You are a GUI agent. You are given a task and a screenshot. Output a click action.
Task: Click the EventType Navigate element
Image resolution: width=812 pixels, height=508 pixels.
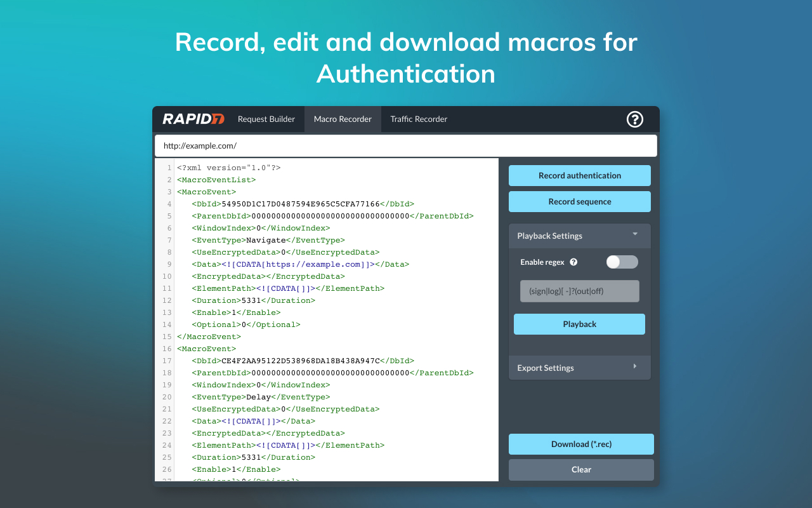(x=265, y=240)
